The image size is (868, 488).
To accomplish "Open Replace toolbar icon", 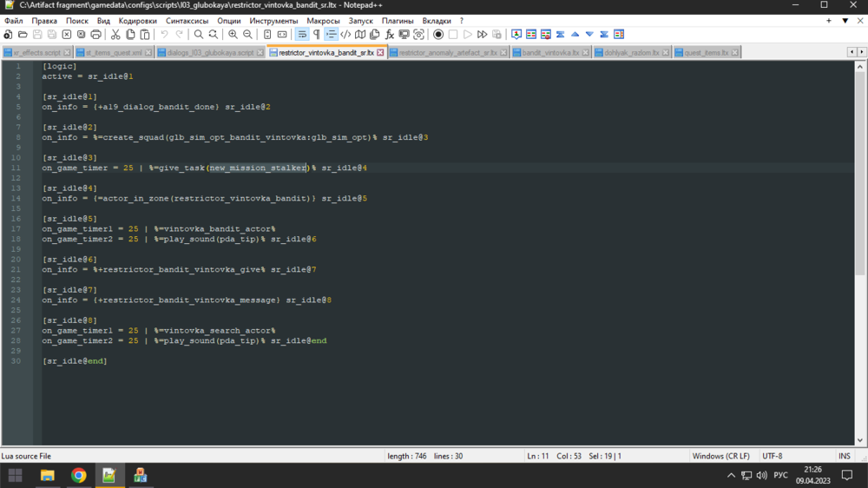I will pyautogui.click(x=214, y=35).
